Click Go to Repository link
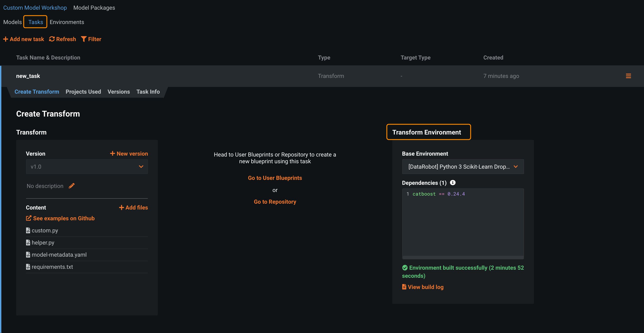Image resolution: width=644 pixels, height=333 pixels. tap(275, 202)
